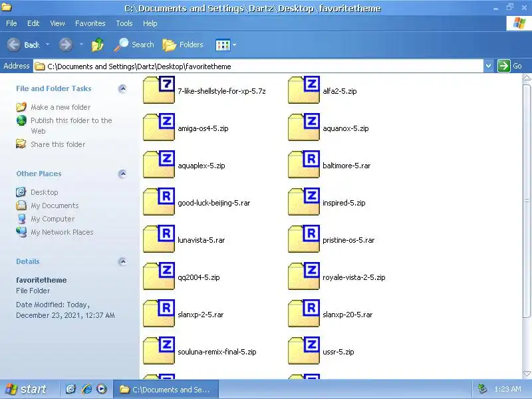Open My Computer link
Viewport: 532px width, 399px height.
pyautogui.click(x=53, y=219)
